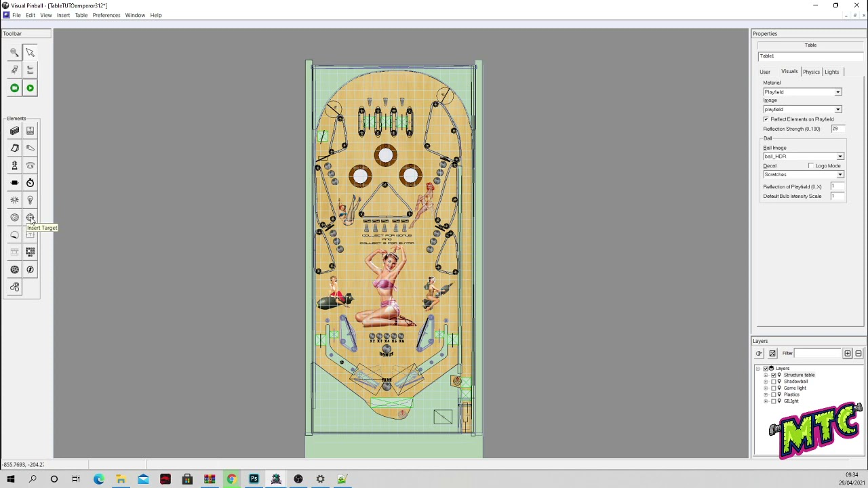Enable the Logo Mode checkbox

811,166
